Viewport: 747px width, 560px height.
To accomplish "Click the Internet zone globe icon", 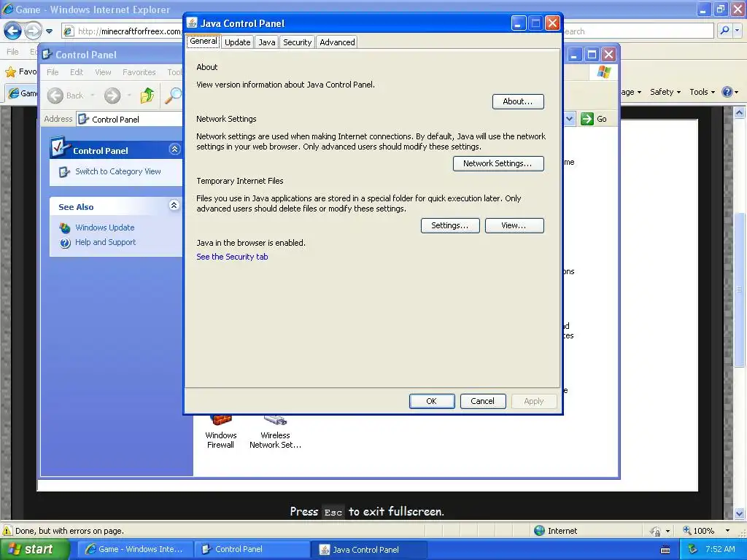I will coord(539,531).
